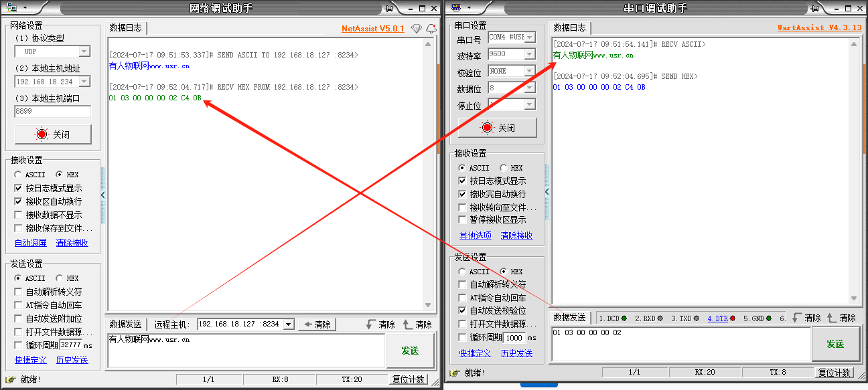Image resolution: width=868 pixels, height=390 pixels.
Task: Click the NetAssist log vertical scrollbar up arrow
Action: point(429,44)
